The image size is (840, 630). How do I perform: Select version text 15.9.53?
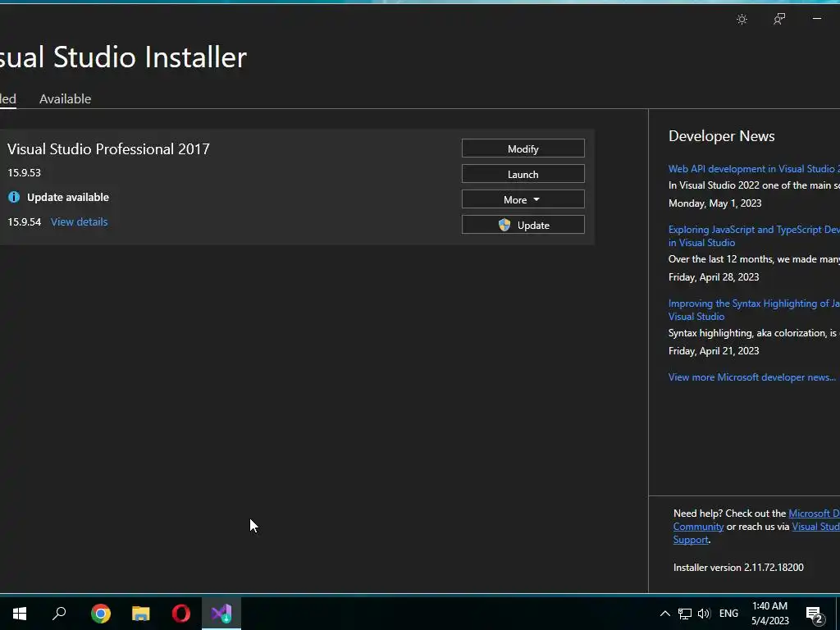coord(24,172)
